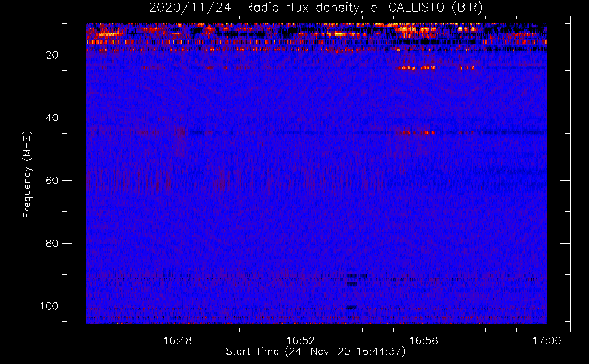Click the '16:56' time tick label
The image size is (589, 364).
pyautogui.click(x=424, y=341)
